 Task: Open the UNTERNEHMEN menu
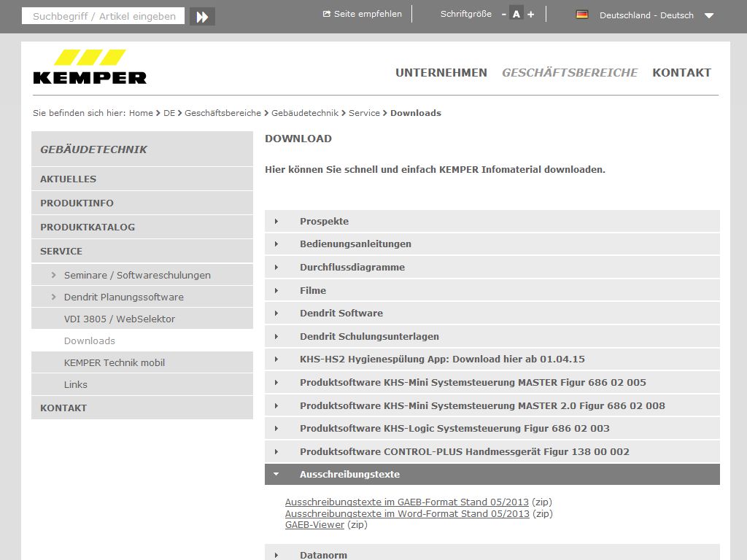(x=441, y=73)
